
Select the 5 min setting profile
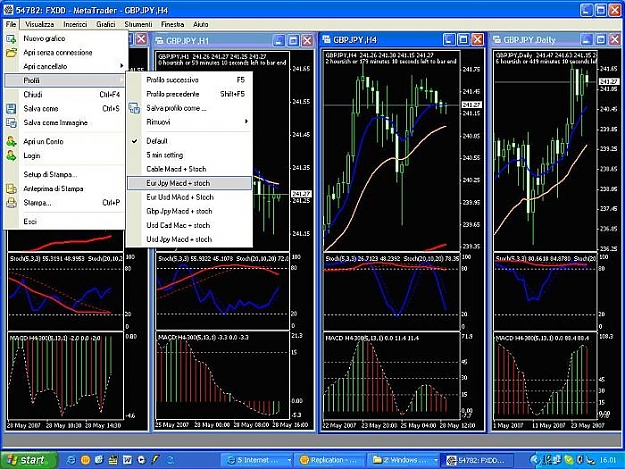point(189,155)
